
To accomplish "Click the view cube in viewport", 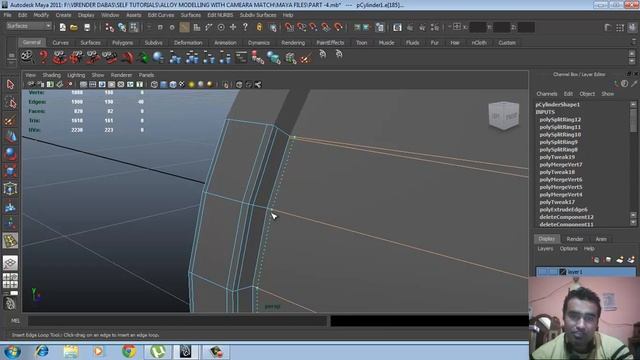I will coord(504,116).
